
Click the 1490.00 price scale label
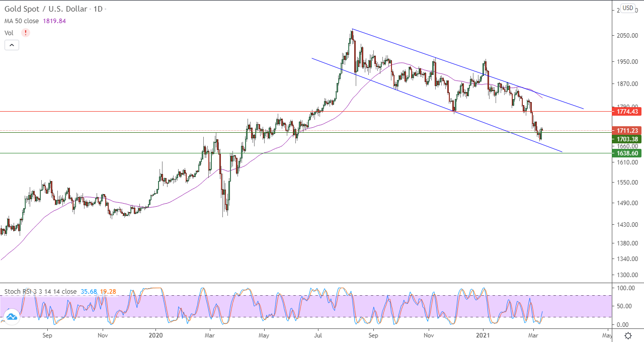(627, 203)
